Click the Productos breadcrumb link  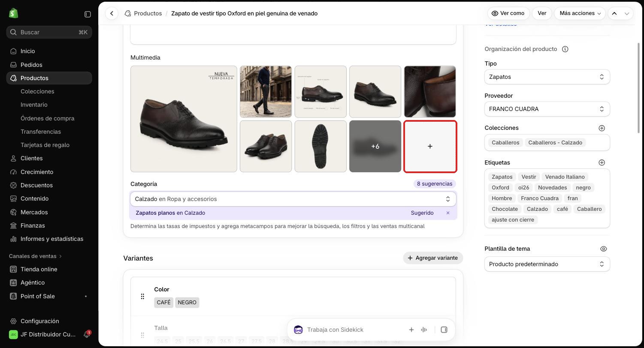click(148, 13)
